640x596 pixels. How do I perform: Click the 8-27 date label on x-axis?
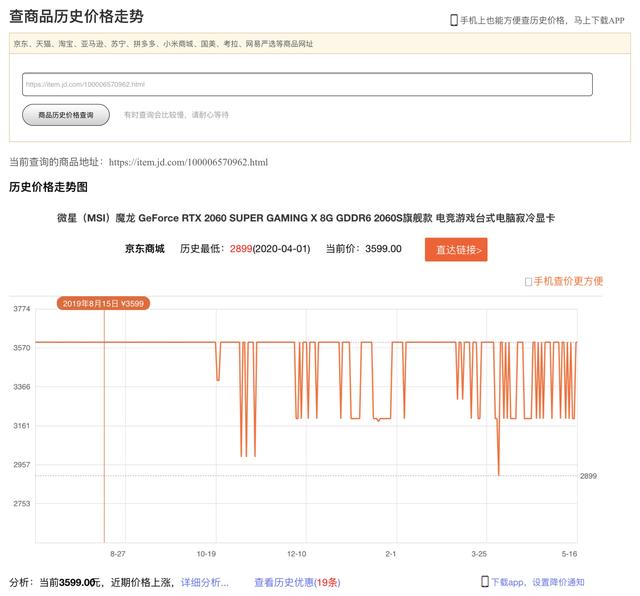[118, 554]
